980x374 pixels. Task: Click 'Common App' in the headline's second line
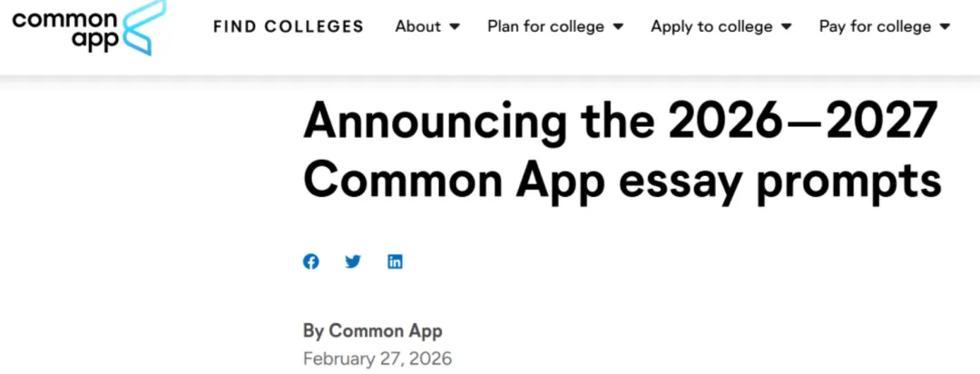[453, 180]
